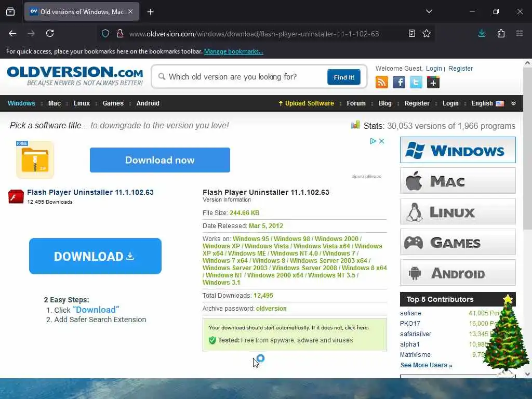Click the "Download" link in Easy Steps

pyautogui.click(x=96, y=310)
